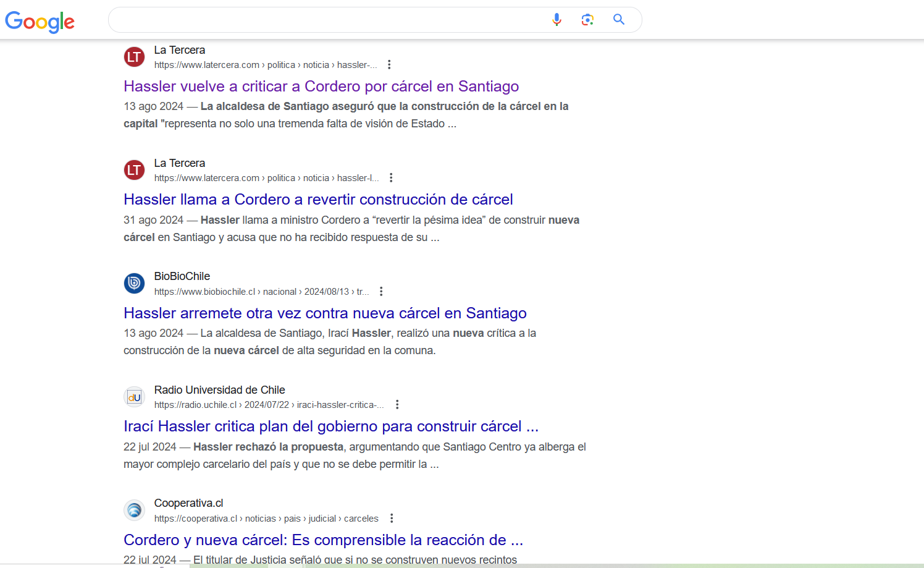Open options menu for Hassler vuelve a criticar result

tap(389, 65)
